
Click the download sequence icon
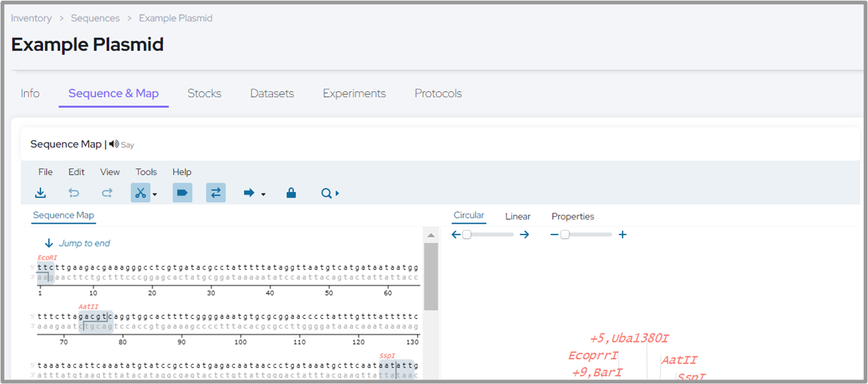[x=41, y=193]
